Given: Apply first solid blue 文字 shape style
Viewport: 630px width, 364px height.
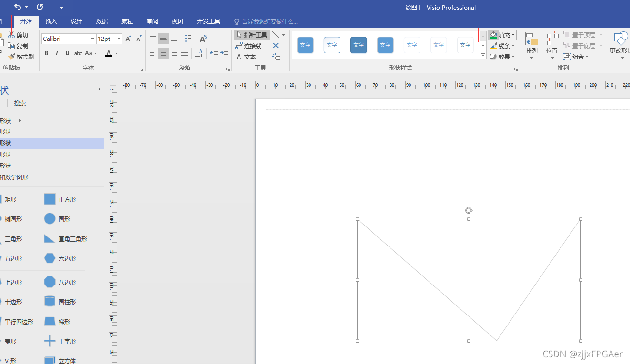Looking at the screenshot, I should [x=305, y=45].
